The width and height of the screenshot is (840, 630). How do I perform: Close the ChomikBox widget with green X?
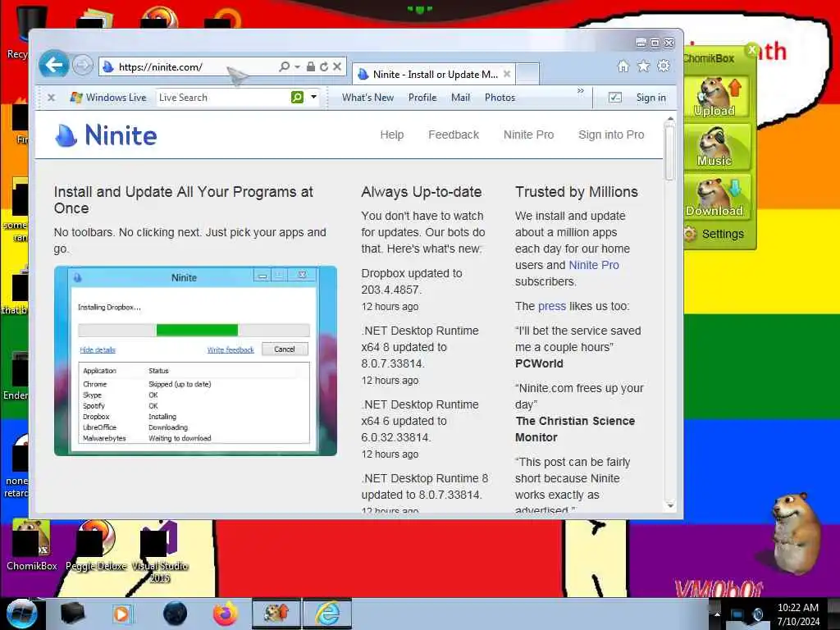tap(751, 50)
